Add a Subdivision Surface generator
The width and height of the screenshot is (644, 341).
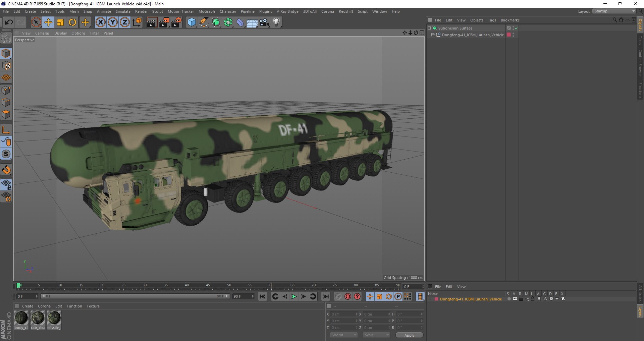pyautogui.click(x=216, y=22)
